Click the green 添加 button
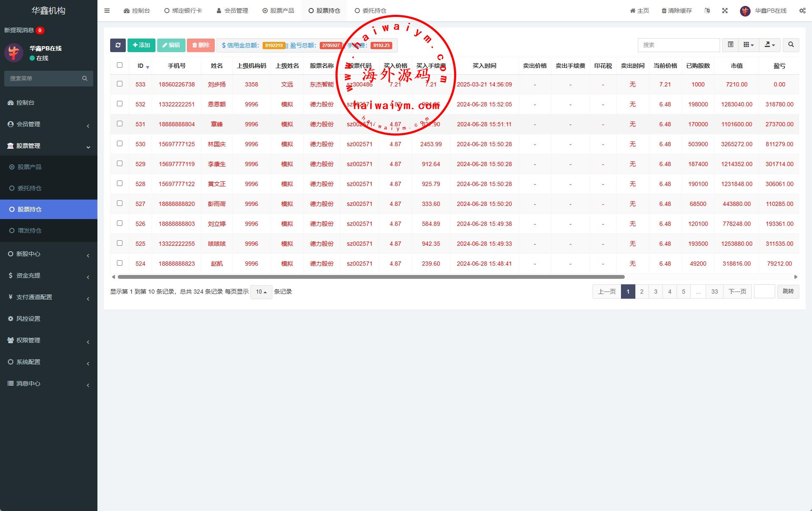Viewport: 812px width, 511px height. pyautogui.click(x=141, y=45)
